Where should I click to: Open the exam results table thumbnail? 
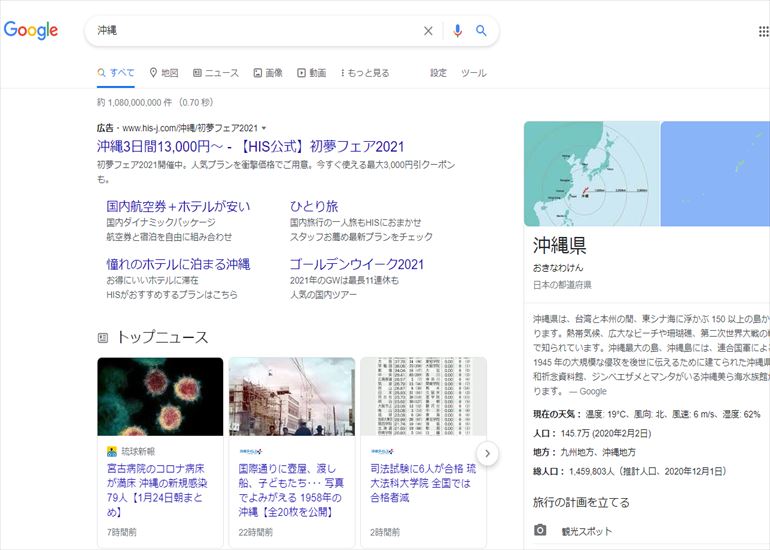(423, 396)
